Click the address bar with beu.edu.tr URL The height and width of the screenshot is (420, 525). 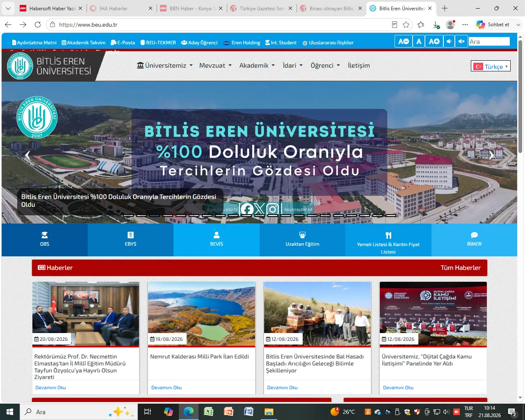click(x=221, y=25)
